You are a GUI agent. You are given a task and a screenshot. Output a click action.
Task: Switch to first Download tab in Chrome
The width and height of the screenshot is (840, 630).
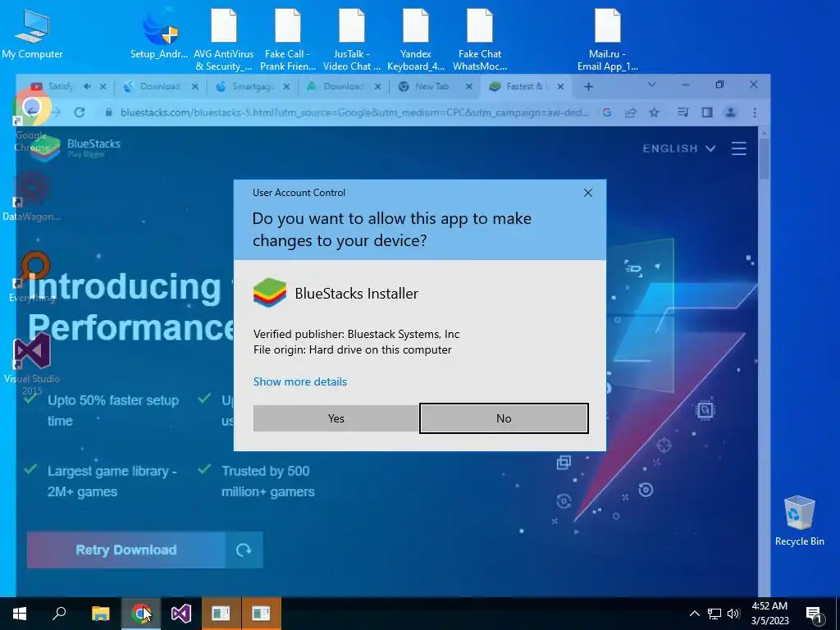[160, 86]
